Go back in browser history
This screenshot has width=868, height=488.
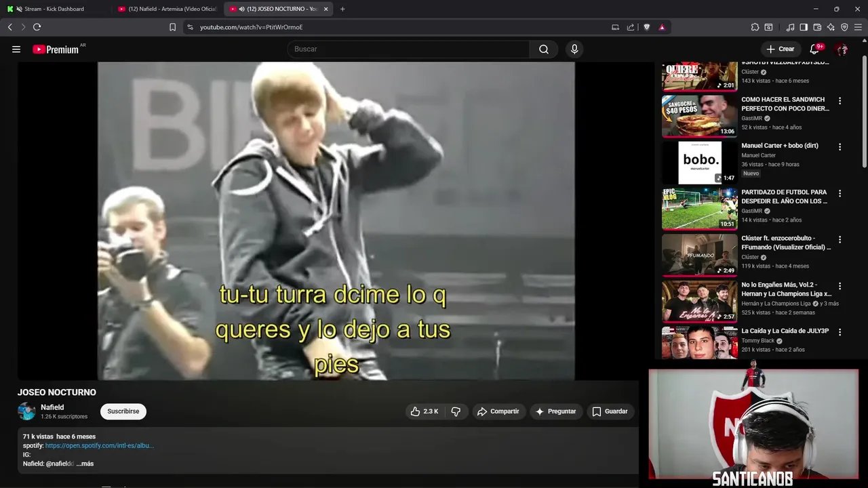tap(10, 27)
